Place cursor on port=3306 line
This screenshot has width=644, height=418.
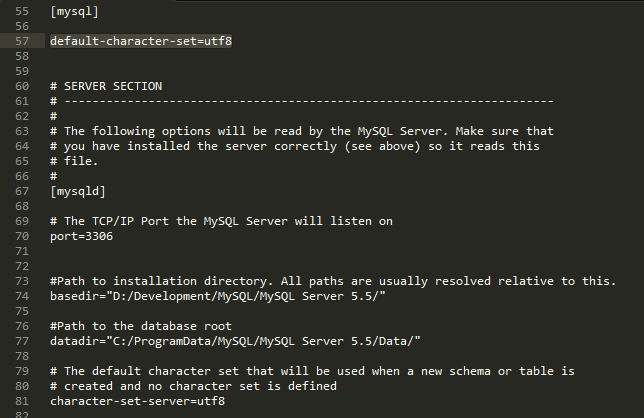pyautogui.click(x=83, y=234)
